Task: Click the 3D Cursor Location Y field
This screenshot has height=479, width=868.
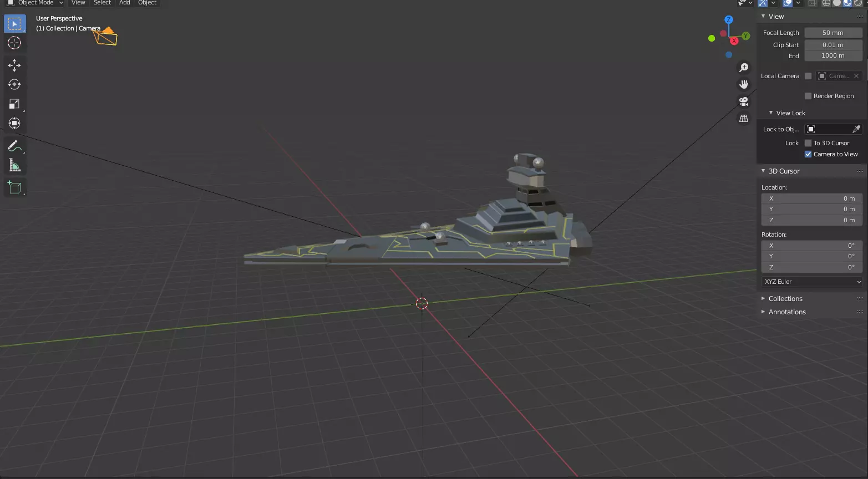Action: click(812, 209)
